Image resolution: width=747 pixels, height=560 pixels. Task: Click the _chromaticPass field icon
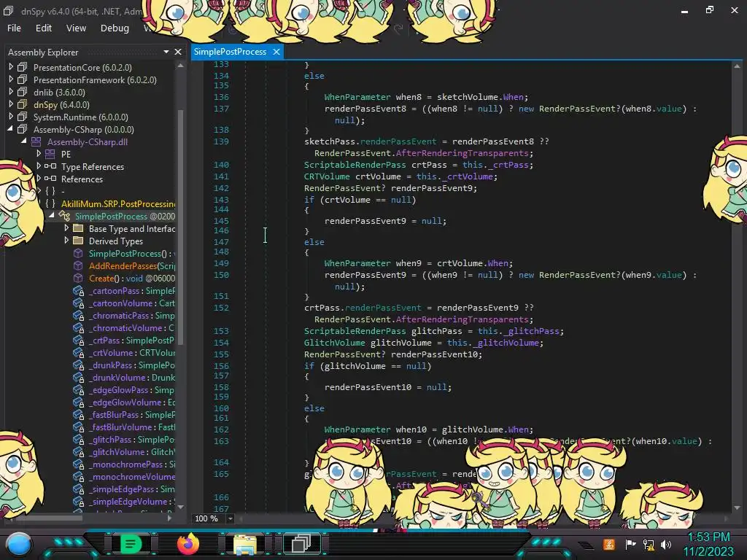pos(79,315)
